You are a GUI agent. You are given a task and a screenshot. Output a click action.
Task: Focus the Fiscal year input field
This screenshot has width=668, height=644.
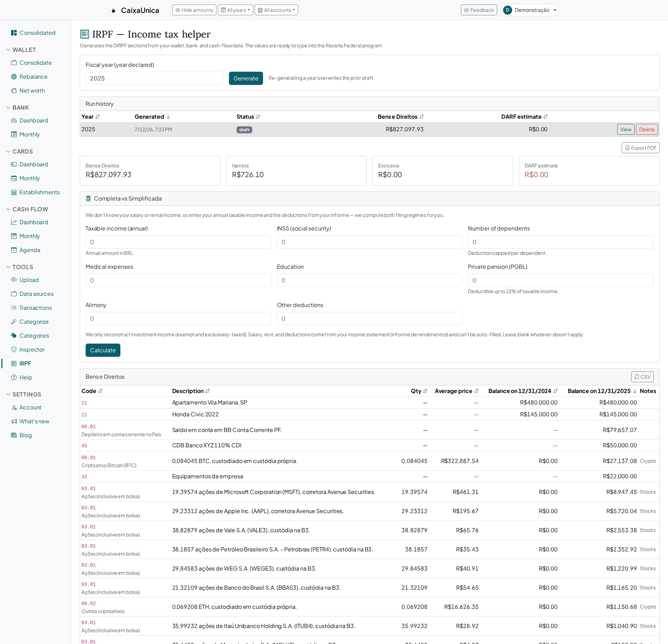pos(154,78)
